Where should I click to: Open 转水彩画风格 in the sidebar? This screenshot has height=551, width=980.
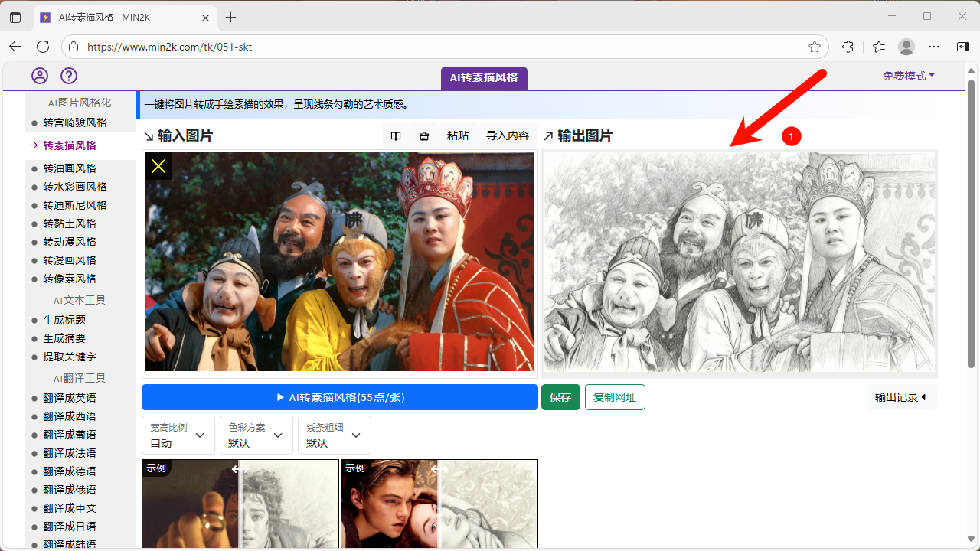coord(75,187)
